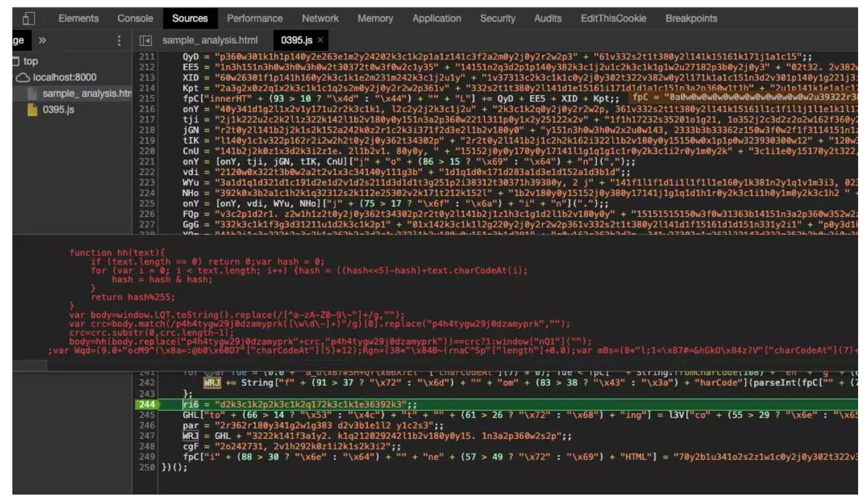Select the Sources tab
868x502 pixels.
click(x=190, y=19)
